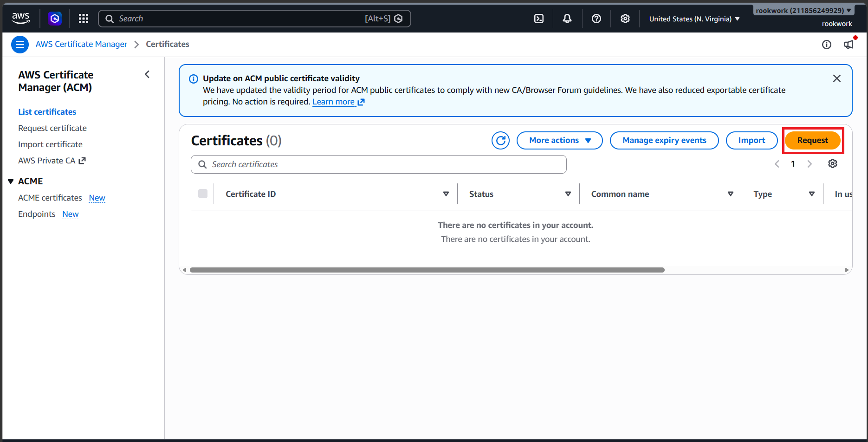Image resolution: width=868 pixels, height=442 pixels.
Task: Open the Status column filter arrow
Action: click(568, 194)
